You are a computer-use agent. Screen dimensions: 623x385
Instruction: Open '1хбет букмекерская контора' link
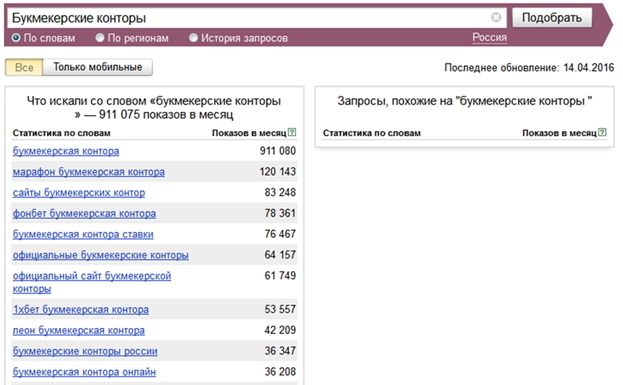click(x=81, y=310)
